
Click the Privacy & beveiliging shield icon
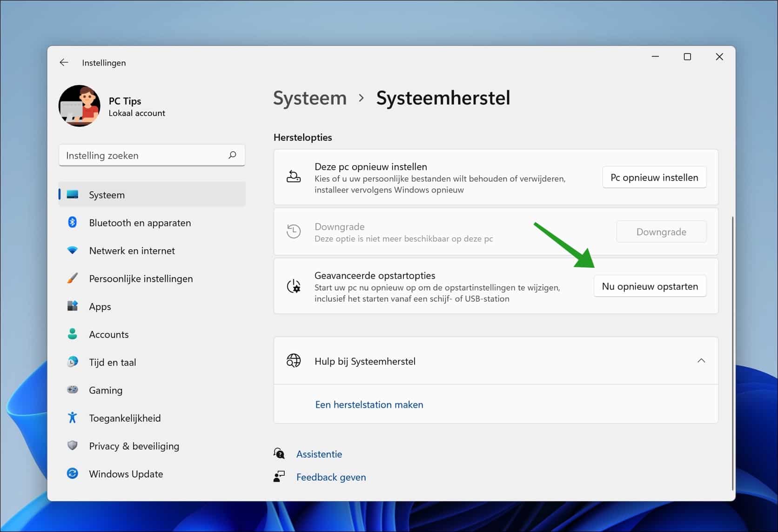coord(73,446)
